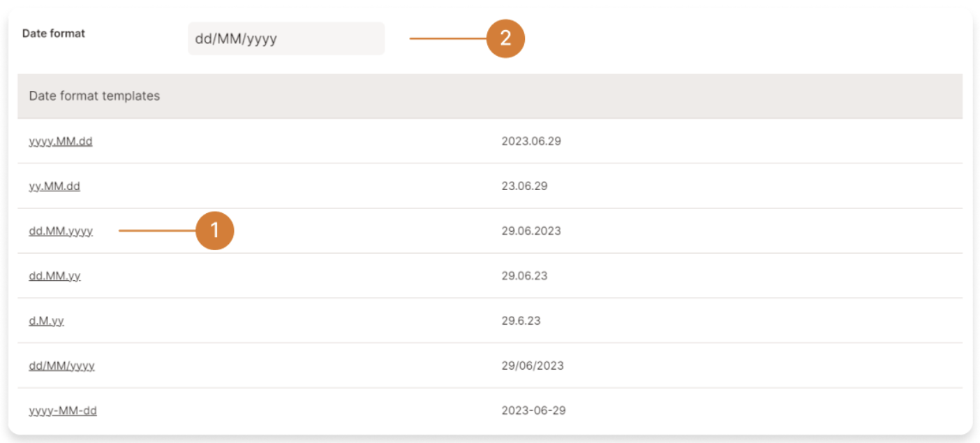Click the 2023.06.29 example value
Viewport: 980px width, 443px height.
531,141
